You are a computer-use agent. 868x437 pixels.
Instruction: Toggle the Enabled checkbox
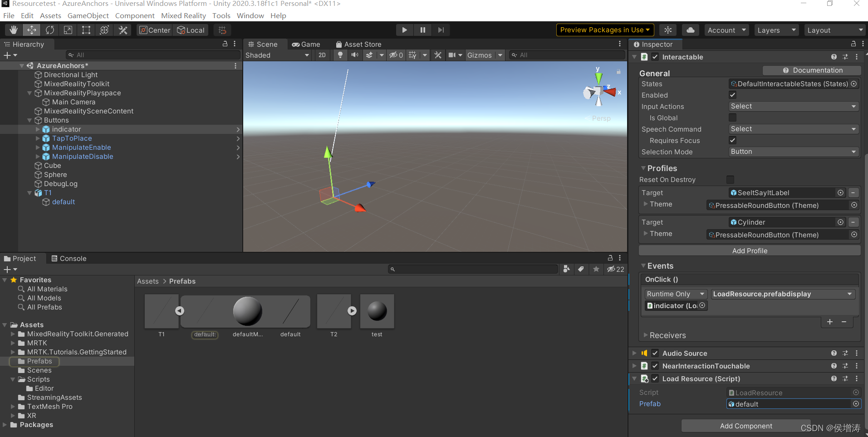[732, 95]
